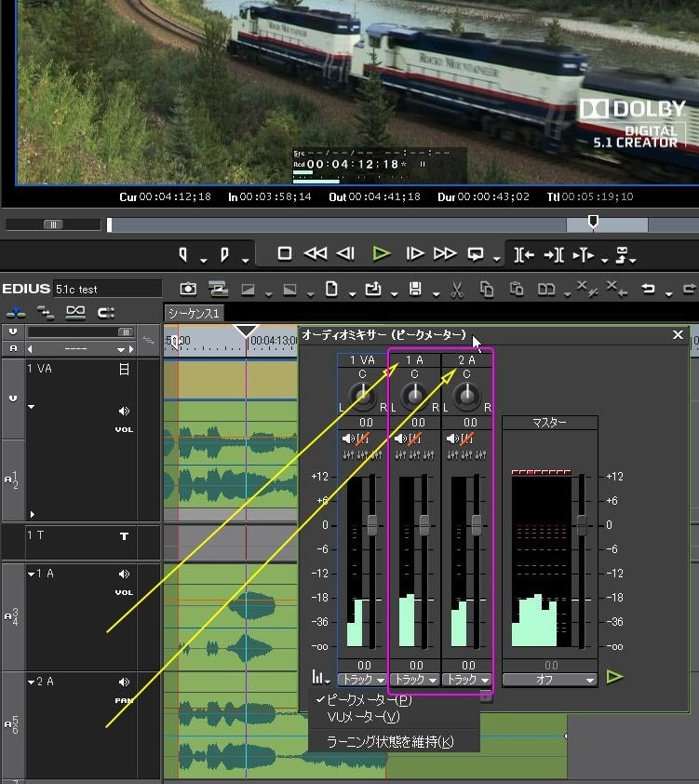699x784 pixels.
Task: Toggle the sync-lock mode icon
Action: coord(46,313)
